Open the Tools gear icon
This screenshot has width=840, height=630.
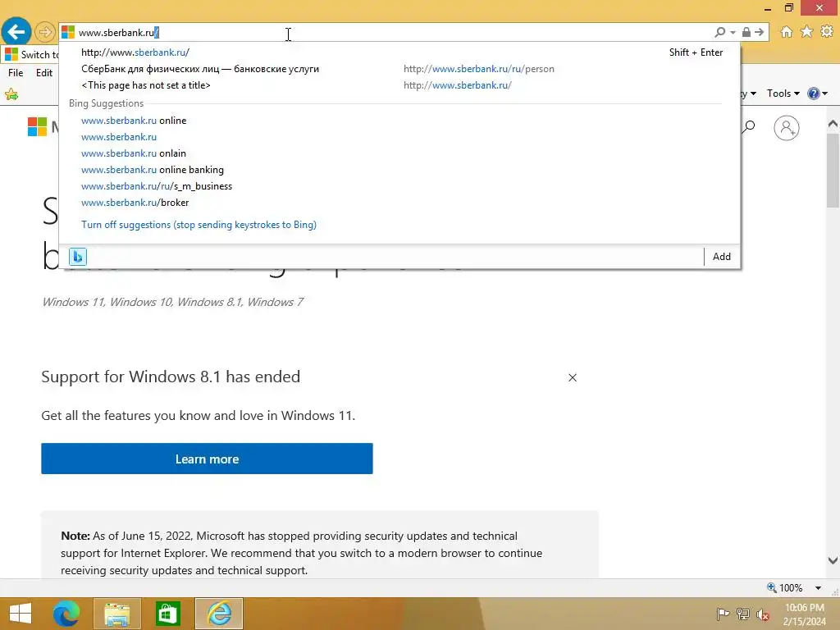pos(827,32)
